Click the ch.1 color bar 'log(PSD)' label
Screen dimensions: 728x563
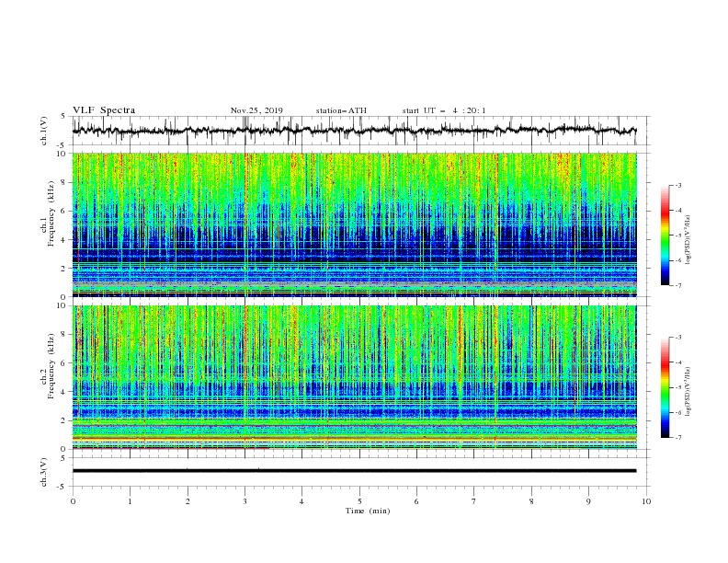[x=688, y=240]
